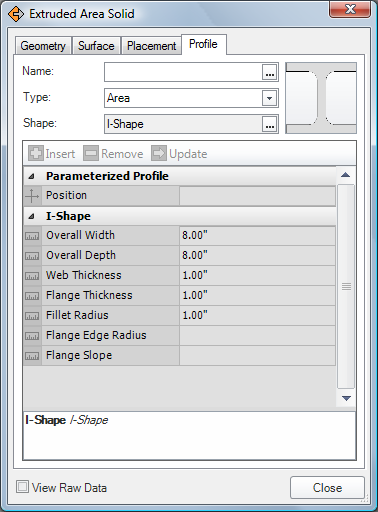378x512 pixels.
Task: Collapse the Parameterized Profile section
Action: (x=31, y=176)
